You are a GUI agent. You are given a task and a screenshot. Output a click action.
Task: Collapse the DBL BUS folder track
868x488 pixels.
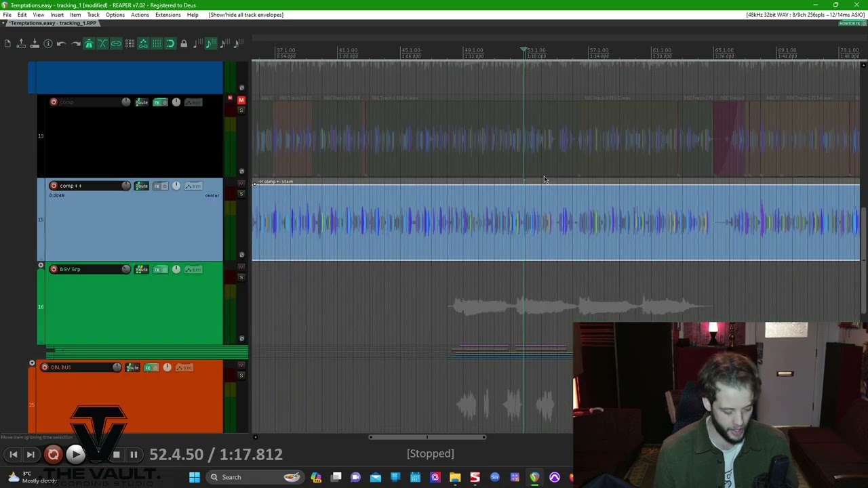pos(32,363)
